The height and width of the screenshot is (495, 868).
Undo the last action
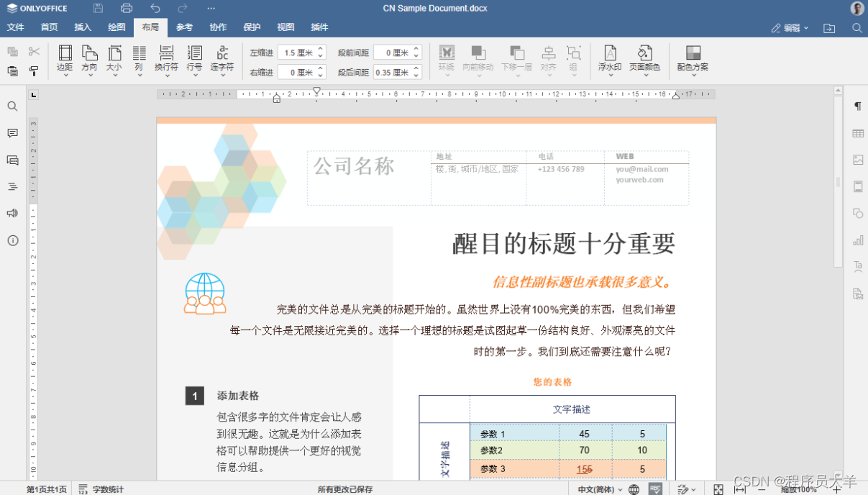(155, 9)
